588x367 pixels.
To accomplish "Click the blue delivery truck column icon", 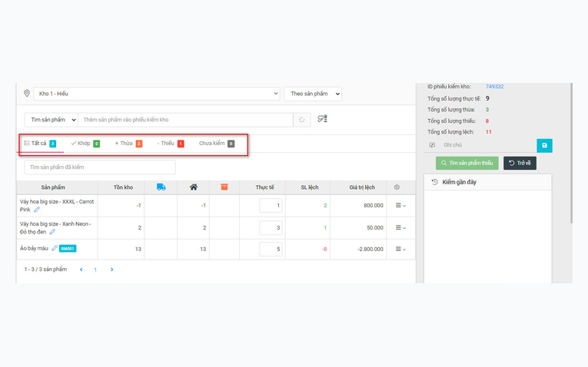I will pyautogui.click(x=161, y=187).
